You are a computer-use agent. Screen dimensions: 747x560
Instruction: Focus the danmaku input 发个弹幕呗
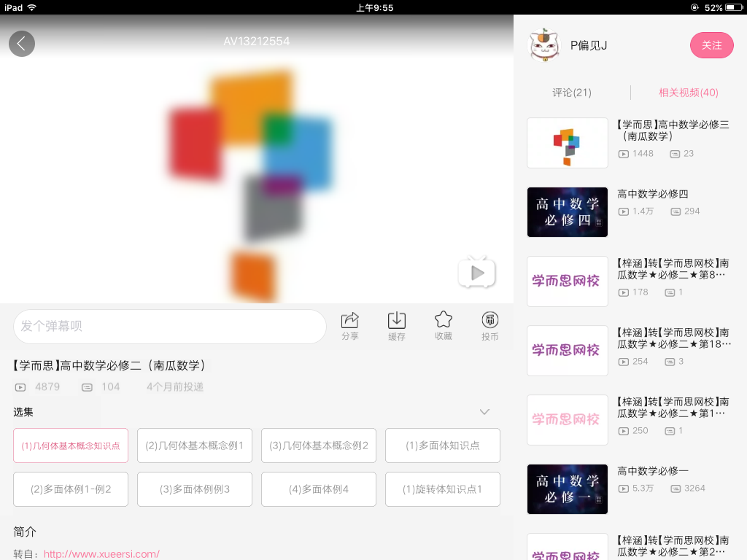pyautogui.click(x=169, y=326)
